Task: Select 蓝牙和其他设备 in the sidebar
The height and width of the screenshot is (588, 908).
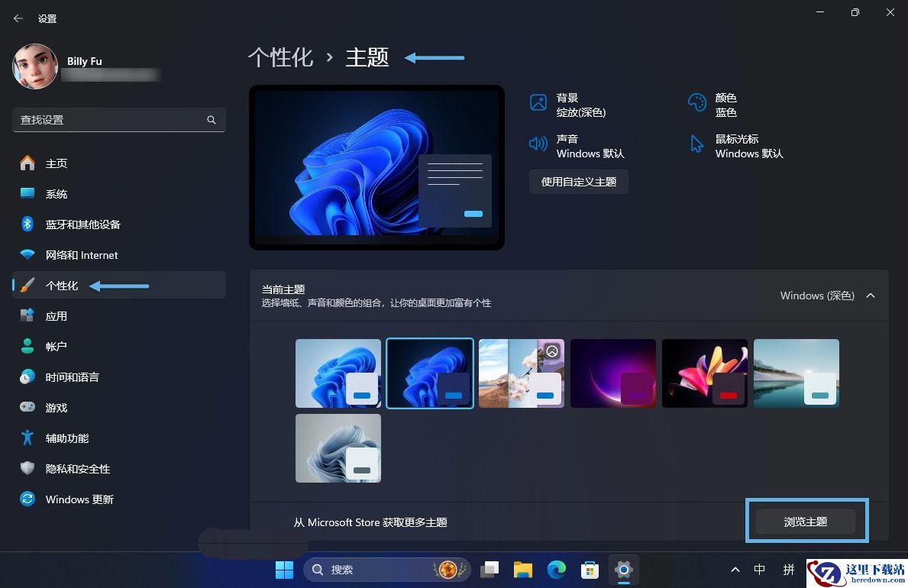Action: click(x=118, y=225)
